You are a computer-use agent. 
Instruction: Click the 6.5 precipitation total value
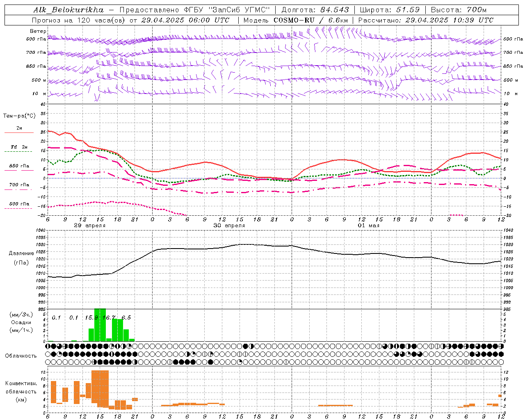coord(126,318)
